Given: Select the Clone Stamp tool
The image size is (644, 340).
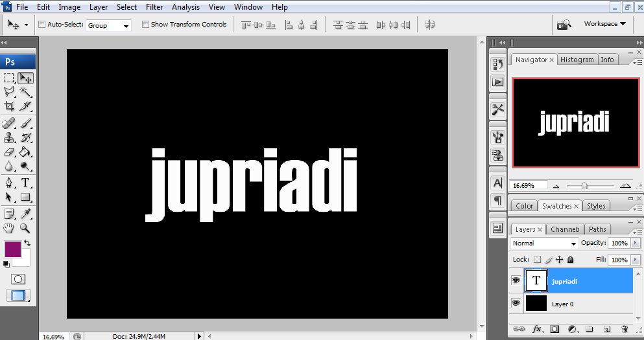Looking at the screenshot, I should point(9,137).
